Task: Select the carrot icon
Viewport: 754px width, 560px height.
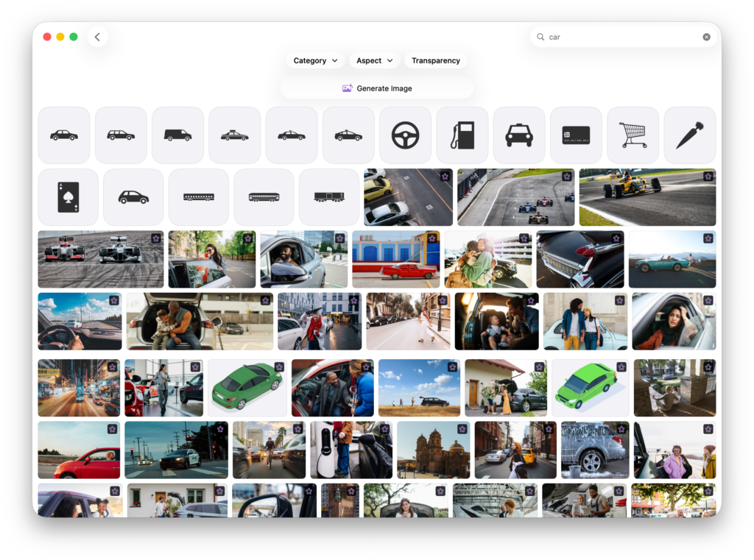Action: [689, 135]
